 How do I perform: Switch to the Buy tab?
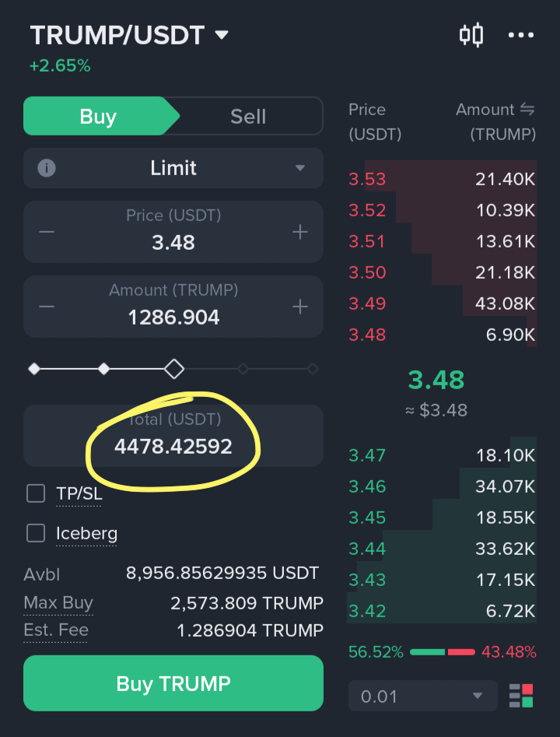coord(98,116)
